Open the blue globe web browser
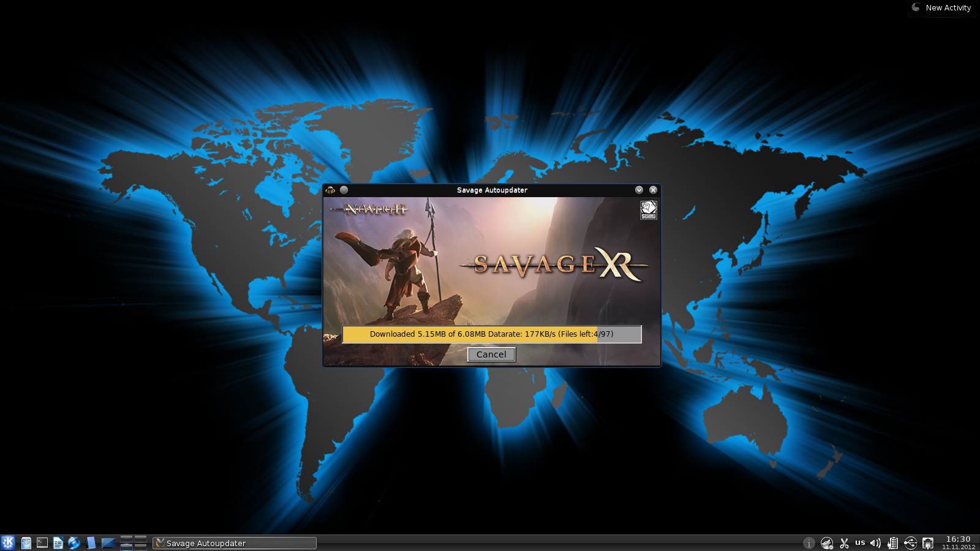Viewport: 980px width, 551px height. [x=74, y=543]
